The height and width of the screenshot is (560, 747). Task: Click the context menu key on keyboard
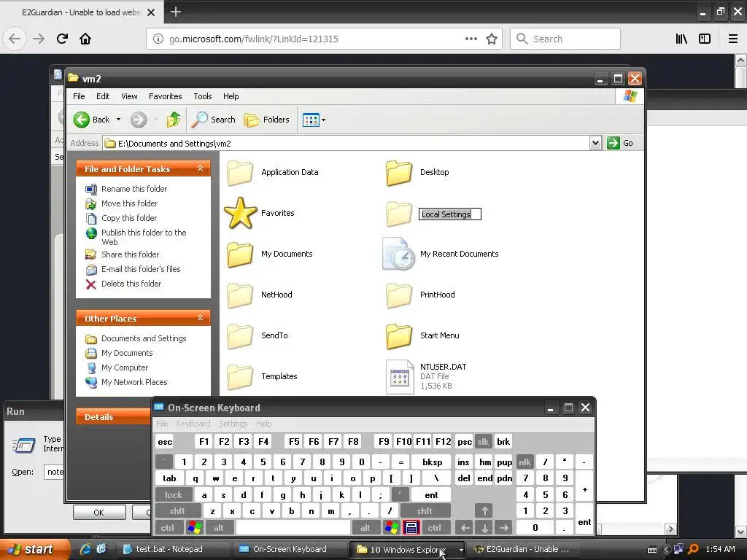[x=411, y=528]
